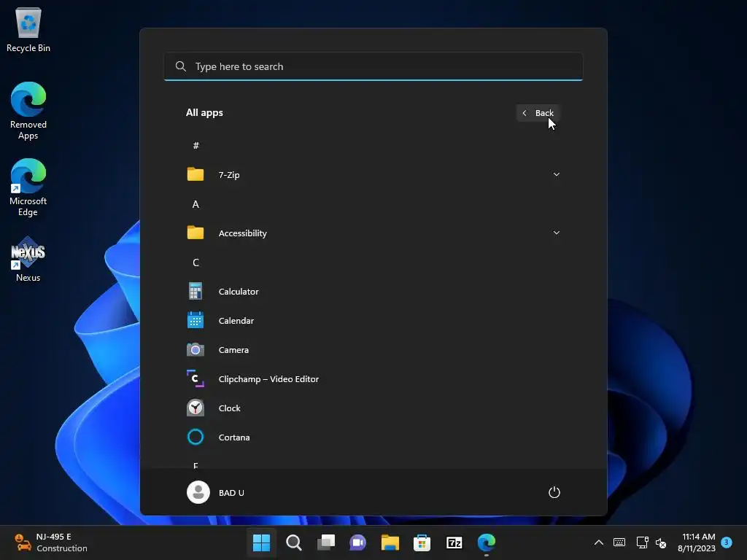Open the touch keyboard tray icon
747x560 pixels.
619,542
